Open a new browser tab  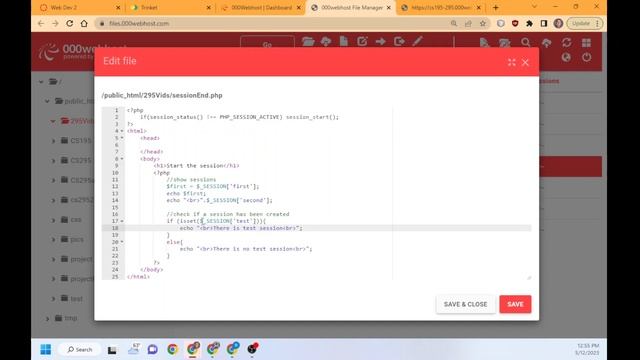(x=496, y=7)
